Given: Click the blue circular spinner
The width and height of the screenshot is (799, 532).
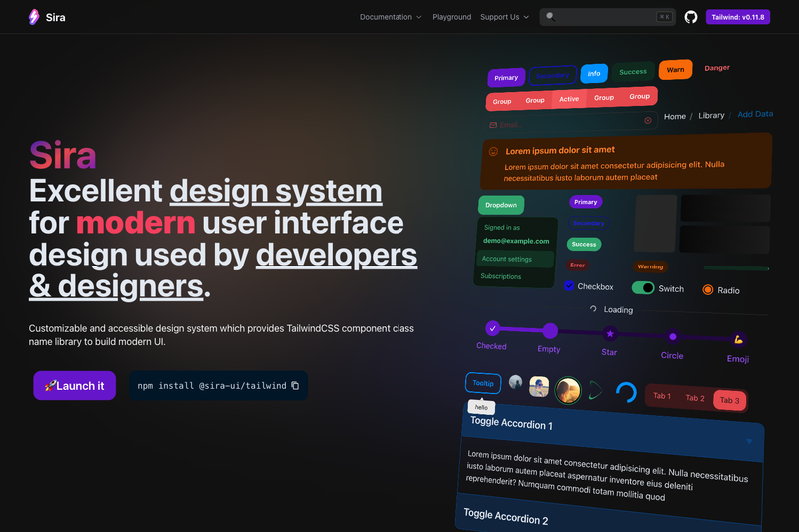Looking at the screenshot, I should tap(626, 392).
